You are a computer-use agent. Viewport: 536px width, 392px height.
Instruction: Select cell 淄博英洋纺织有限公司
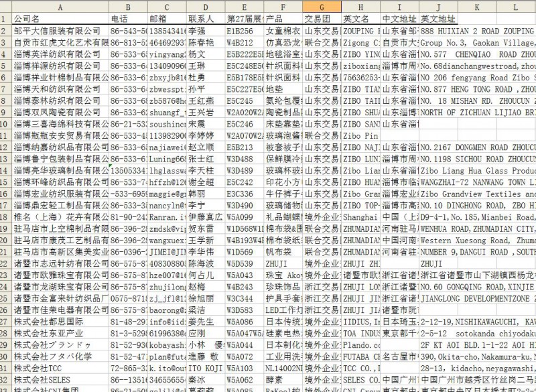coord(60,54)
